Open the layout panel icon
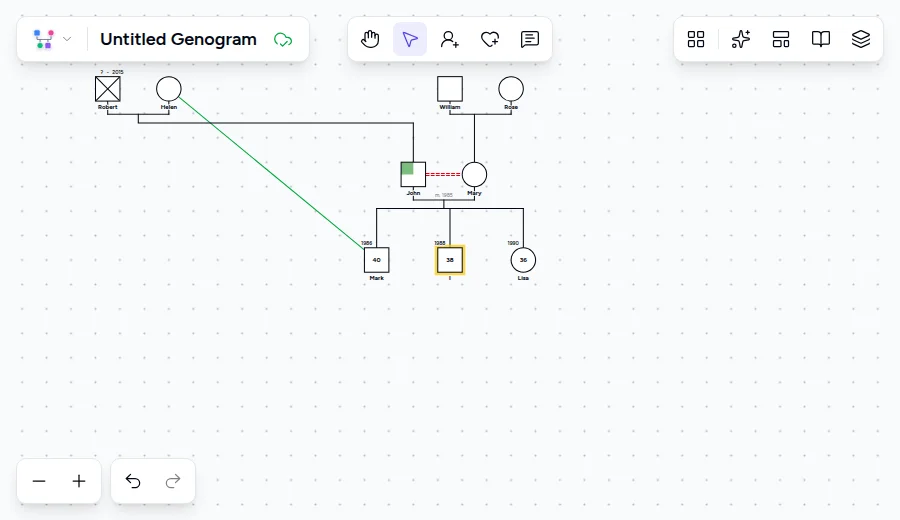Image resolution: width=900 pixels, height=520 pixels. click(781, 39)
